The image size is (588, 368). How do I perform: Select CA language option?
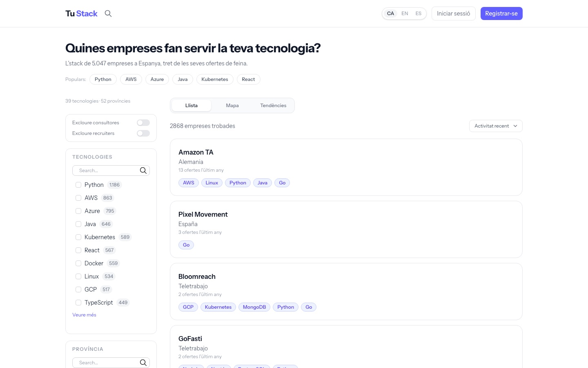click(x=391, y=13)
